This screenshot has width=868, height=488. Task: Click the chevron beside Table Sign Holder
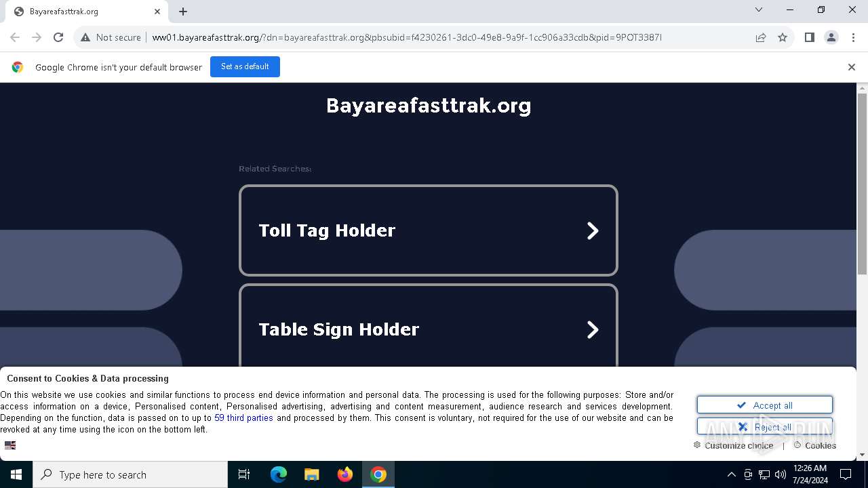pos(592,330)
